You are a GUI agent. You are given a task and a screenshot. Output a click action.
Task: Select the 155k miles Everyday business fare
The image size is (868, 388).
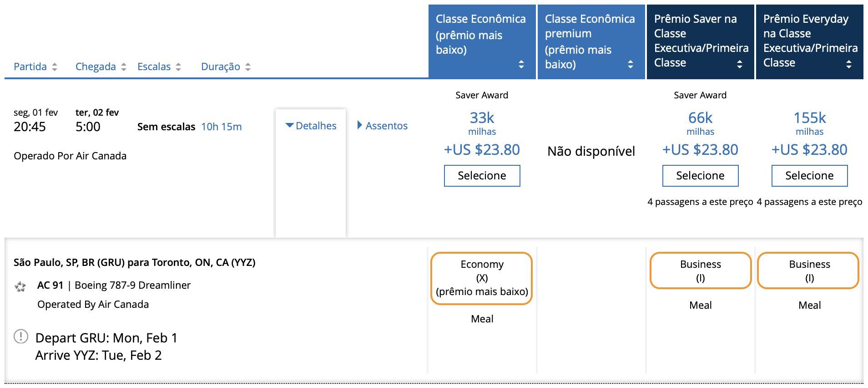pos(809,176)
